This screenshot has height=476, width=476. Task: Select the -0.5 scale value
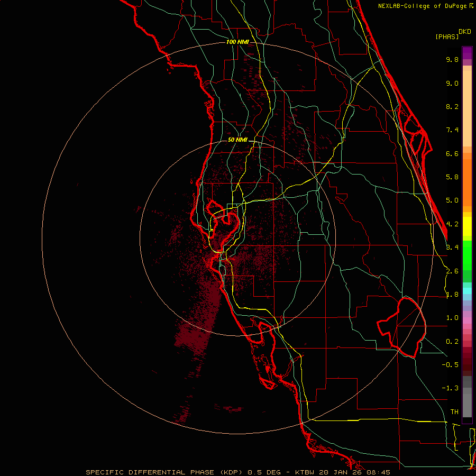click(x=450, y=365)
